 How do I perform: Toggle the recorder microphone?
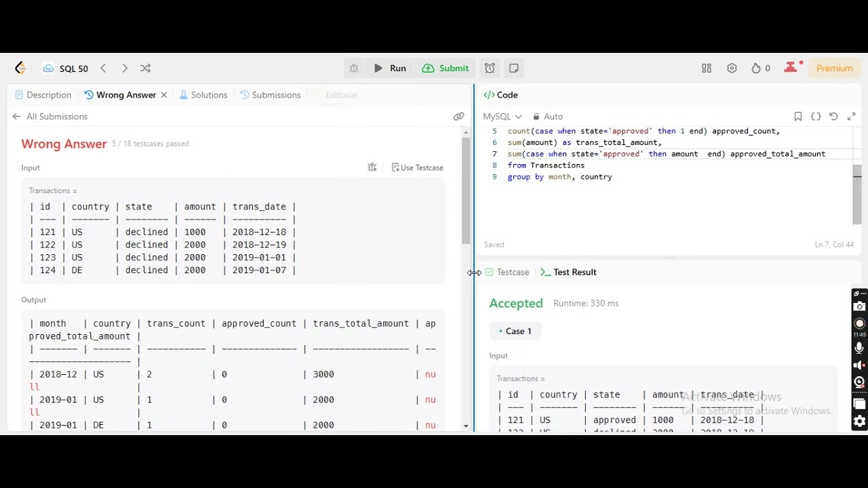coord(859,348)
